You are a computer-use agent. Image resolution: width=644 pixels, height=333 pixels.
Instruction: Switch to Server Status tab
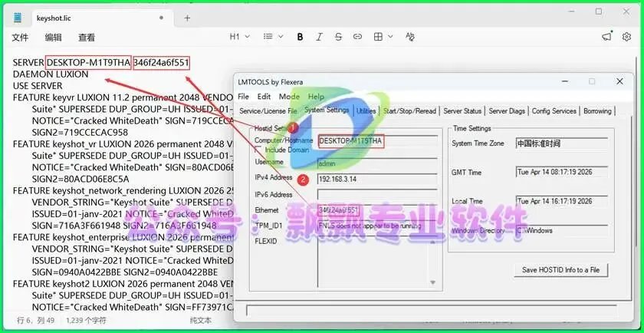462,111
